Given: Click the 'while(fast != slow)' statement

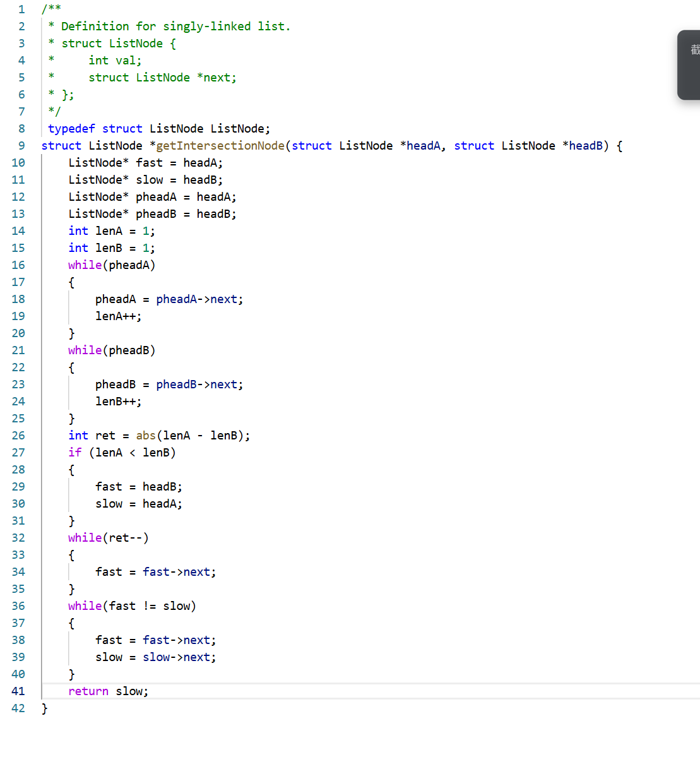Looking at the screenshot, I should pyautogui.click(x=132, y=606).
